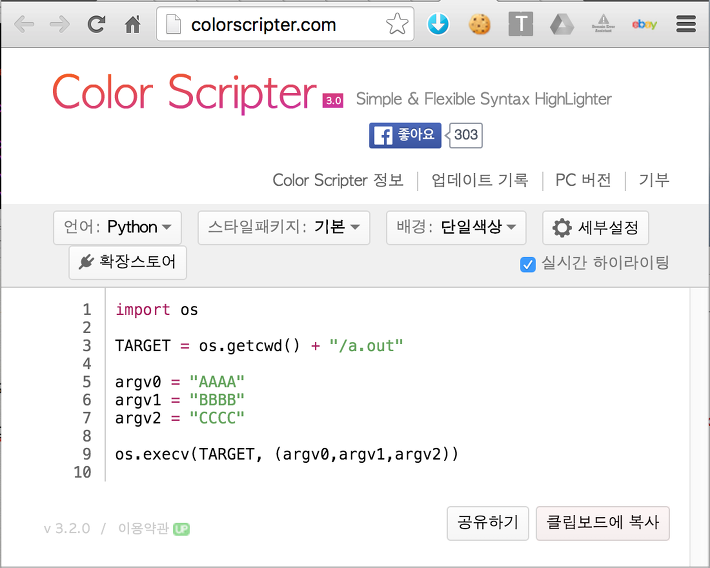Image resolution: width=710 pixels, height=568 pixels.
Task: Click the Color Scripter logo
Action: (x=184, y=93)
